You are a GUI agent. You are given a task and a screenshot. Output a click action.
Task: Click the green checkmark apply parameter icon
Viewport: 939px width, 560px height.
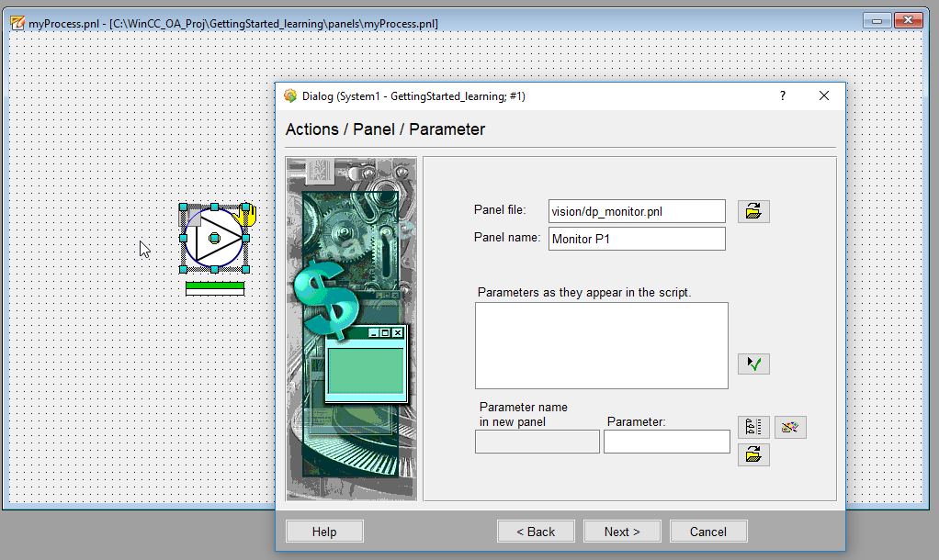click(x=753, y=364)
